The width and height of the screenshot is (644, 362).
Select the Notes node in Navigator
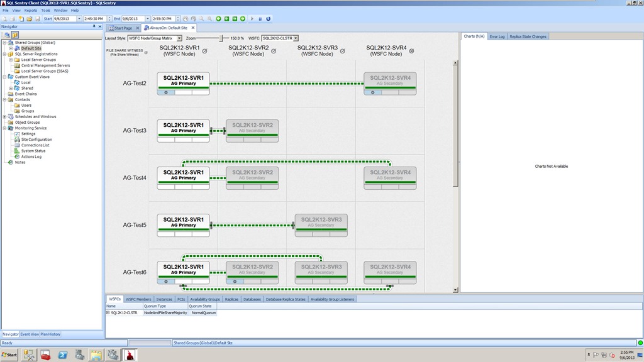[20, 163]
